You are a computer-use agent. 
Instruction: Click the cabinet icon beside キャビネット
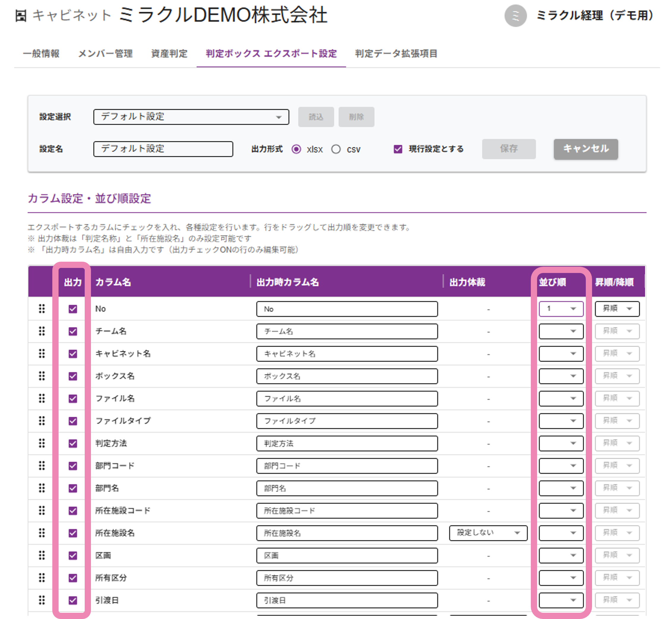coord(21,16)
